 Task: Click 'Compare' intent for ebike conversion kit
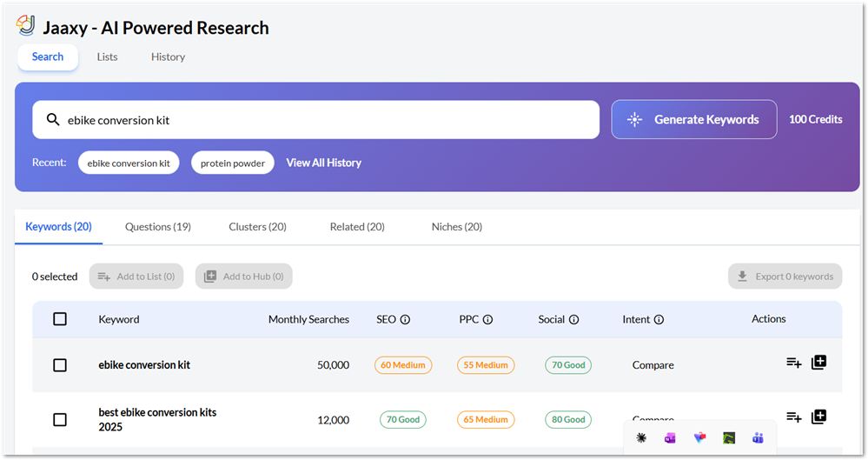[x=653, y=365]
